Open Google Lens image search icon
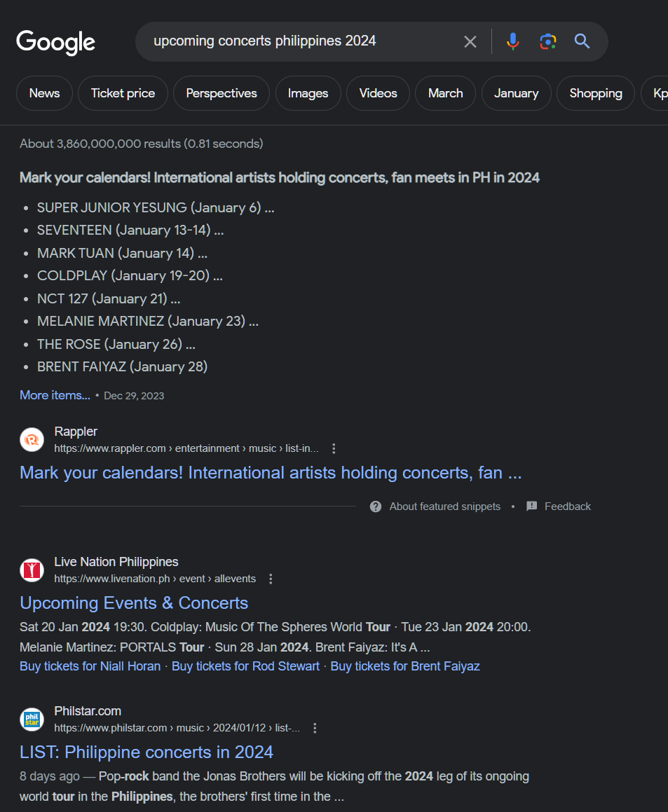The width and height of the screenshot is (668, 812). click(x=547, y=42)
